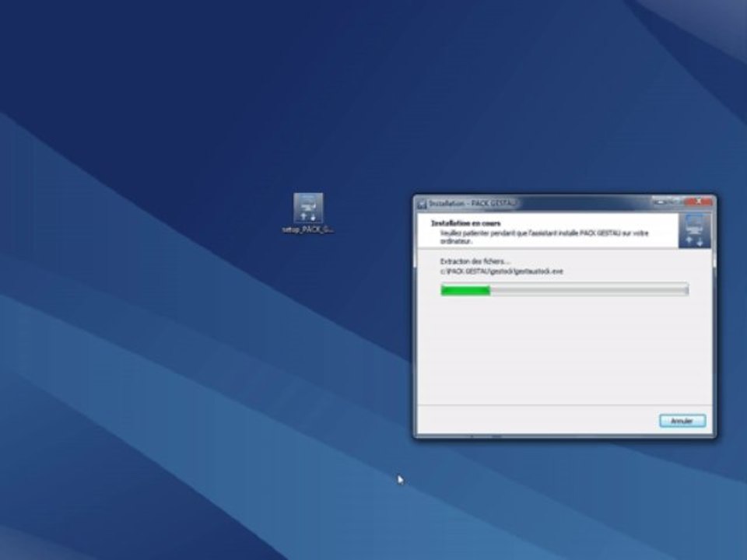The width and height of the screenshot is (747, 560).
Task: Click the file path ending in gestaustock.exe
Action: [501, 271]
